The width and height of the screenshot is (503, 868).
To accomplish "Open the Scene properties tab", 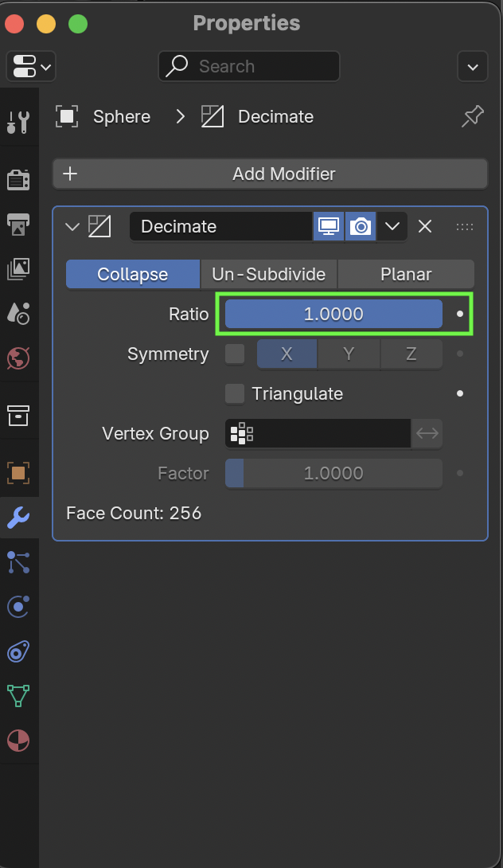I will 18,313.
